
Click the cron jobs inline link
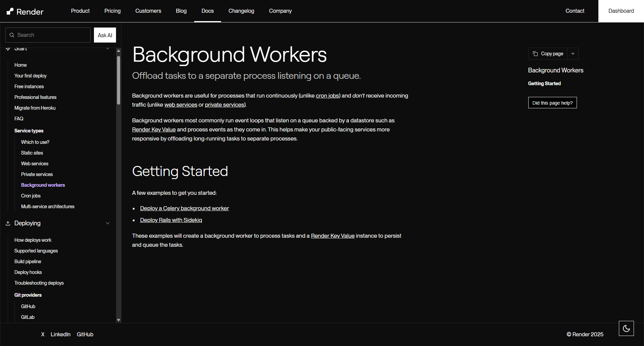327,96
